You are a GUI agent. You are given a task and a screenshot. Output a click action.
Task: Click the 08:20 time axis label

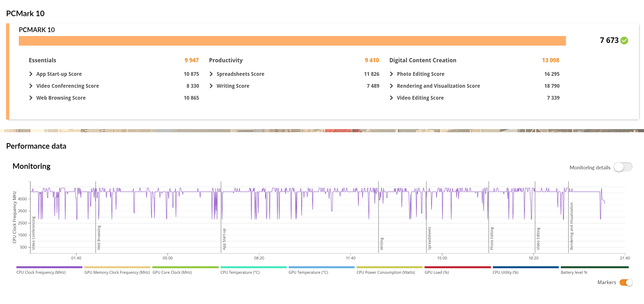click(x=259, y=258)
